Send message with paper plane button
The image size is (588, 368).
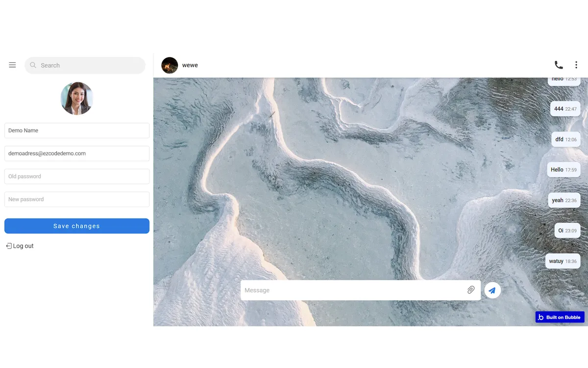coord(492,290)
